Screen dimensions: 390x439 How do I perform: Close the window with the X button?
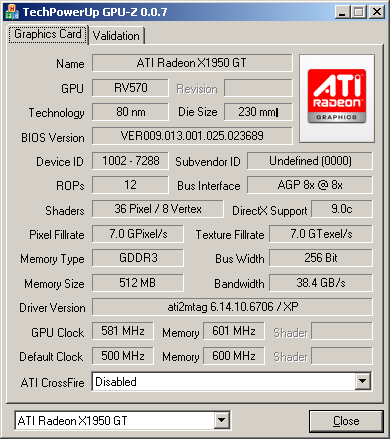(x=377, y=12)
